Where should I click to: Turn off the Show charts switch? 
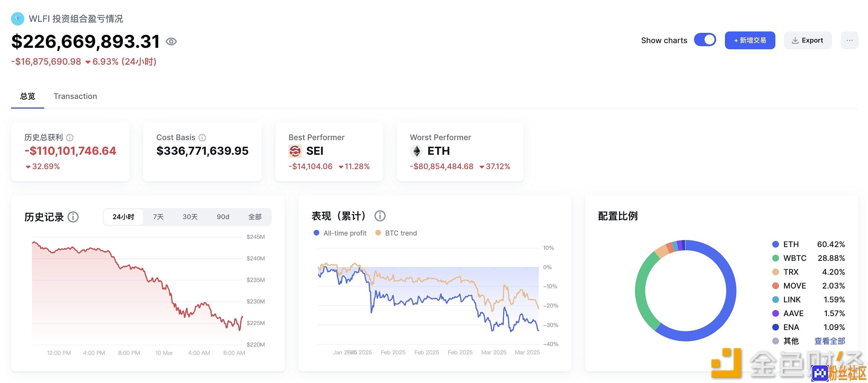[705, 40]
